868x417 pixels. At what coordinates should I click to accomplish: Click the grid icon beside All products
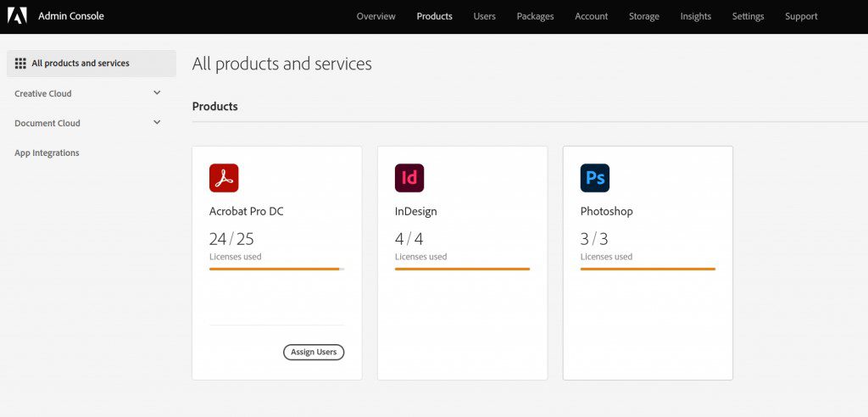(x=20, y=64)
